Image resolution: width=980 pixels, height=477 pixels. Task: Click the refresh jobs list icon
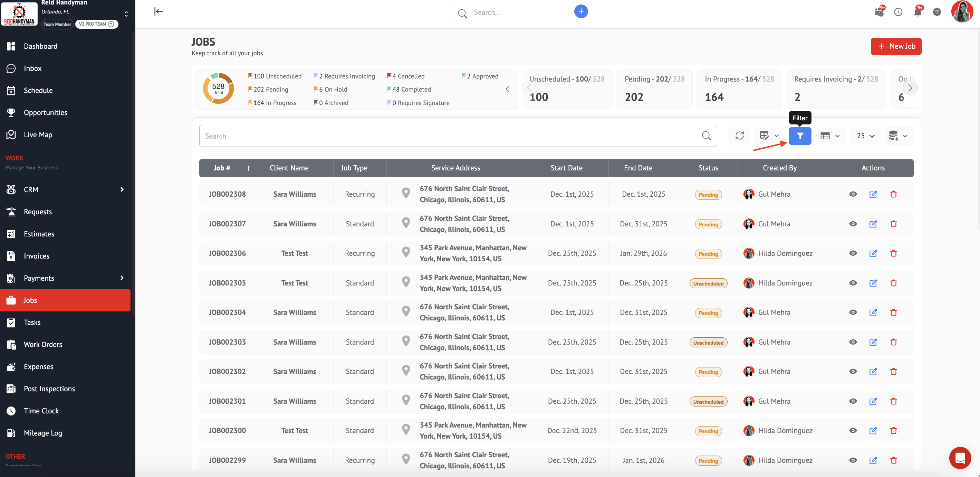click(739, 136)
